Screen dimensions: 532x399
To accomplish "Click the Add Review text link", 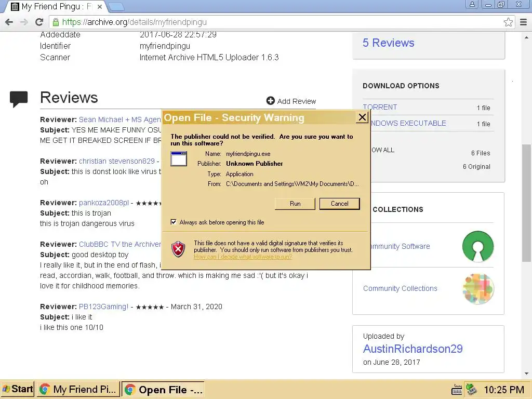I will click(x=297, y=101).
